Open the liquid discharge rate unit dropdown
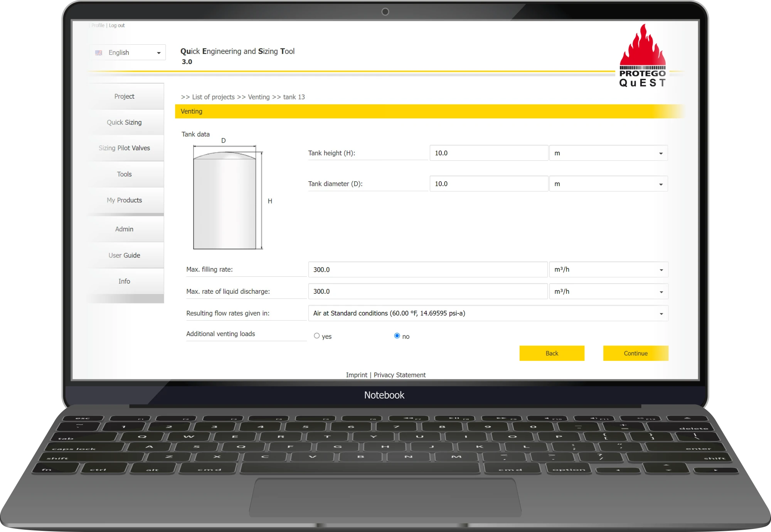The height and width of the screenshot is (532, 771). [x=608, y=292]
